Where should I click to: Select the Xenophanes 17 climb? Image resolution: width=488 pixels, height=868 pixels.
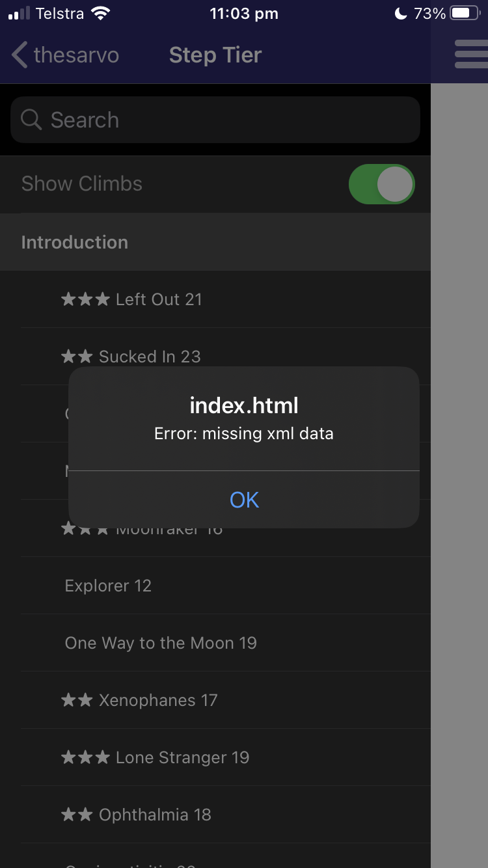pyautogui.click(x=158, y=700)
